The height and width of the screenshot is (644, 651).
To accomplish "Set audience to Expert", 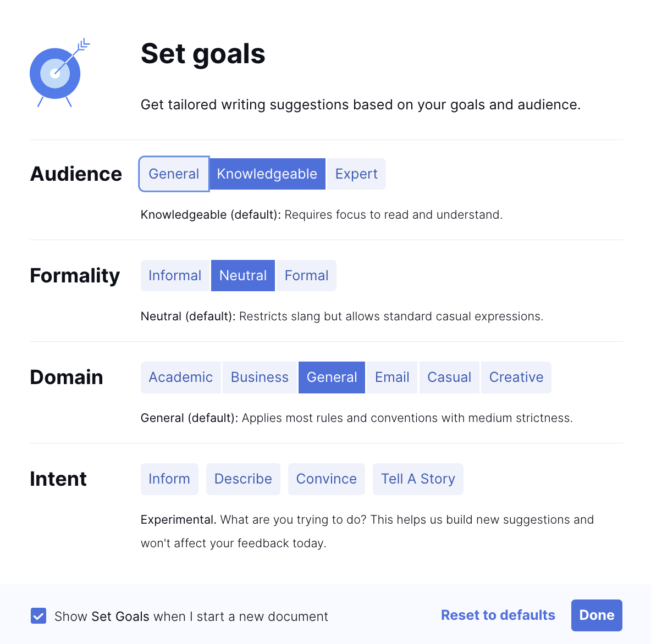I will tap(356, 174).
